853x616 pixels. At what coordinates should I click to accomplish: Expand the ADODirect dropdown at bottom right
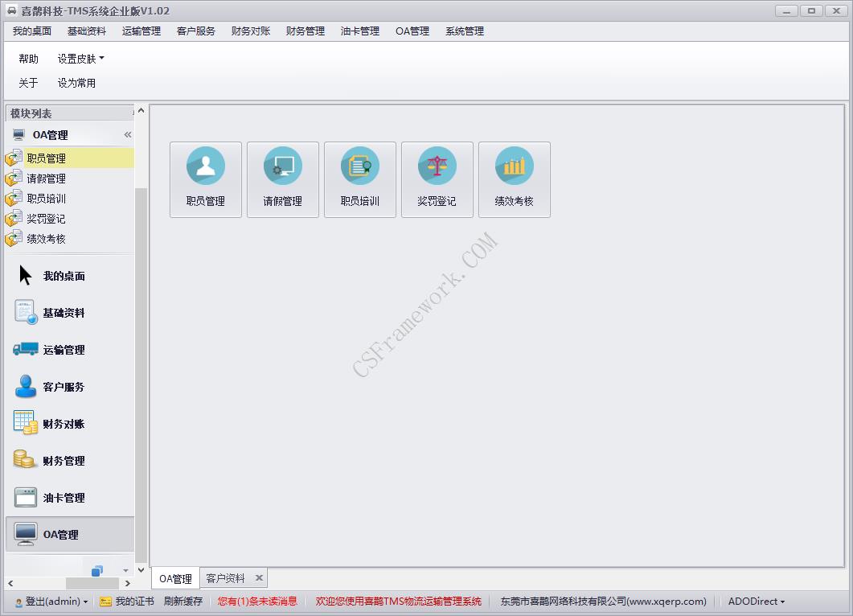point(754,601)
